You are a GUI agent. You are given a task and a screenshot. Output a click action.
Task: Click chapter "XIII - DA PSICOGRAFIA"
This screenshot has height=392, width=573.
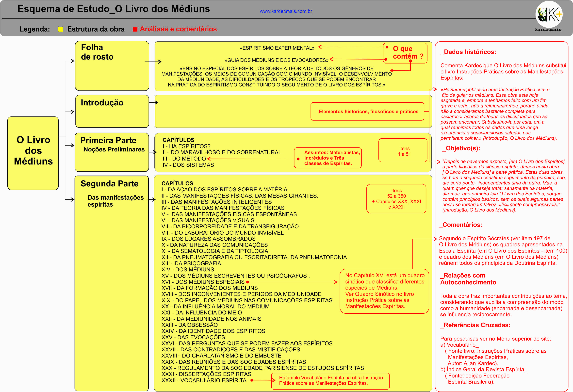pos(191,263)
